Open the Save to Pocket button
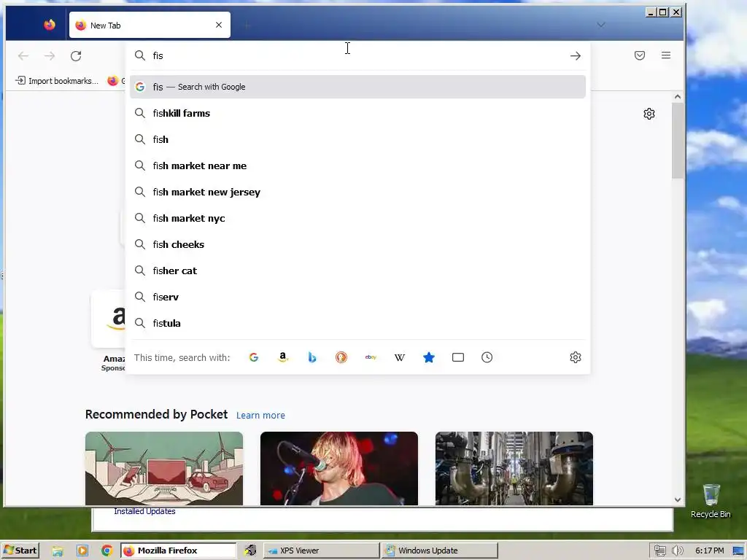The height and width of the screenshot is (560, 747). (x=639, y=55)
